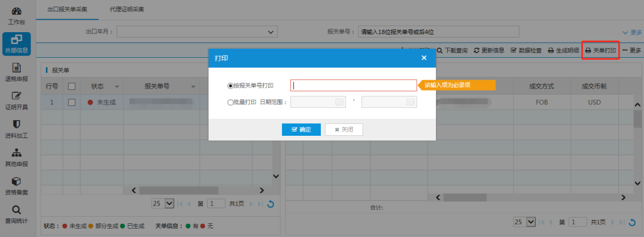Click left table page number field
Viewport: 644px width, 237px height.
tap(216, 204)
